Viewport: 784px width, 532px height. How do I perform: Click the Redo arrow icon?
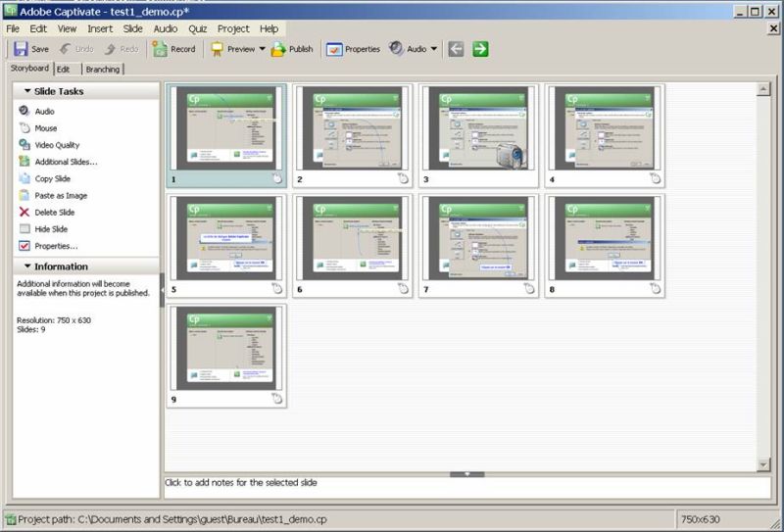click(110, 49)
